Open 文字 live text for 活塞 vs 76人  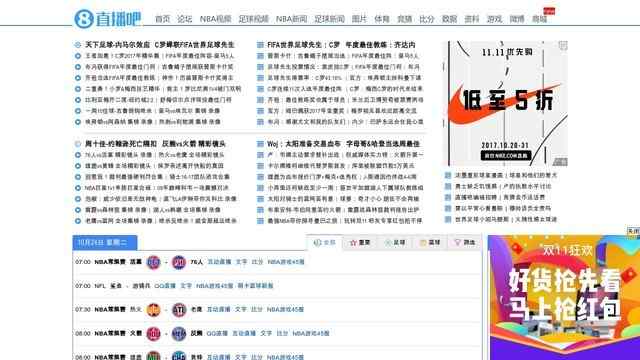click(x=241, y=262)
